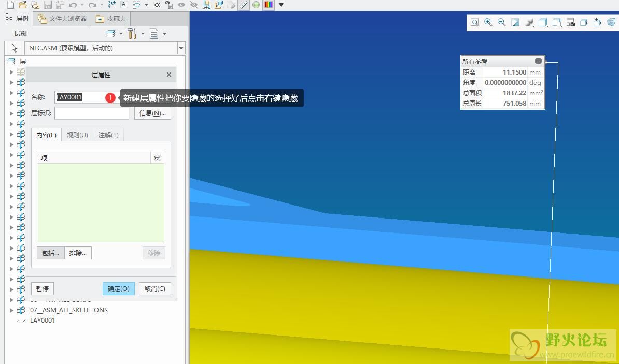The image size is (619, 364).
Task: Open the display style shaded spheres icon
Action: coord(529,22)
